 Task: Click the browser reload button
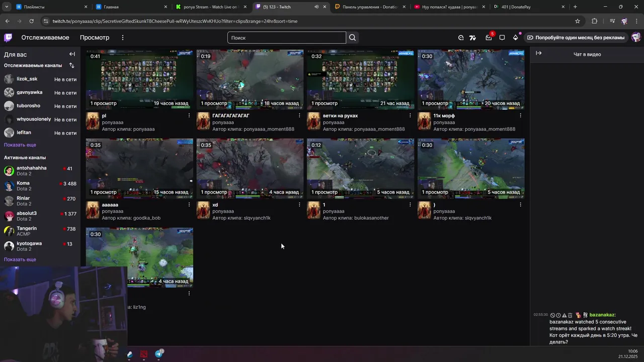[x=31, y=21]
